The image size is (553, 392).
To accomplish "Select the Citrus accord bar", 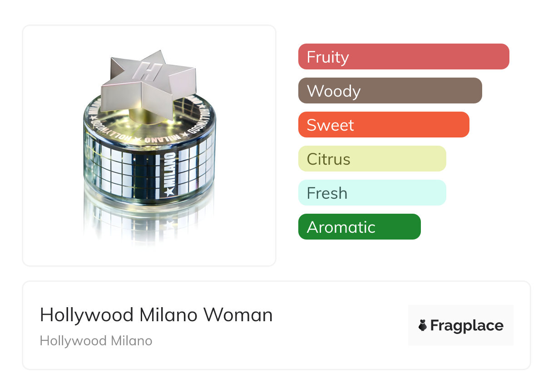I will tap(372, 159).
